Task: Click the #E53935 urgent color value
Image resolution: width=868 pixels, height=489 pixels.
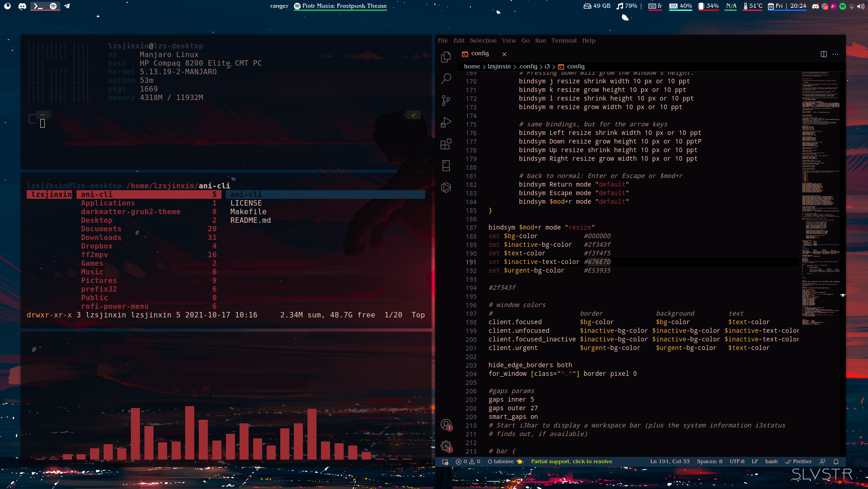Action: (x=597, y=270)
